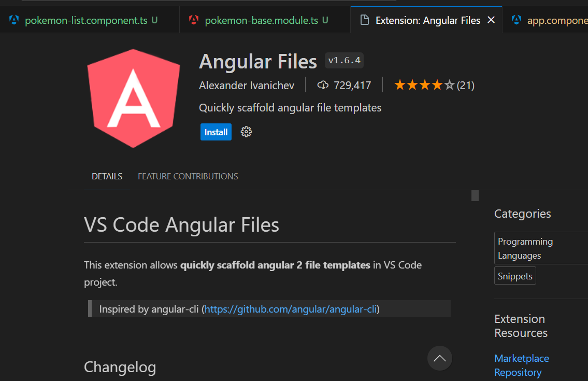Click publisher name Alexander Ivanichev
Viewport: 588px width, 381px height.
coord(247,86)
